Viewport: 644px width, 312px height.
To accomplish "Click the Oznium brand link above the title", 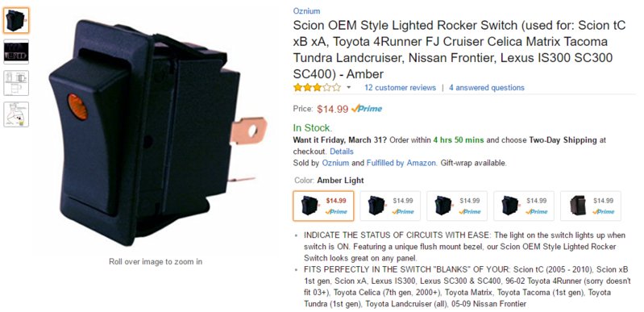I will [x=306, y=11].
